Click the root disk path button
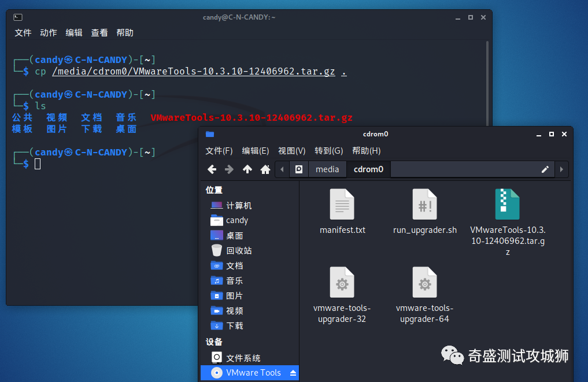588x382 pixels. point(299,169)
